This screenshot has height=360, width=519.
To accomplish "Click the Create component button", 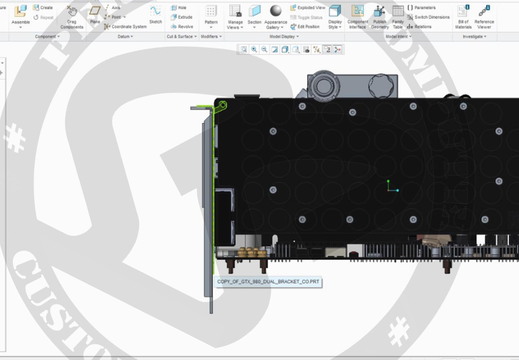I will [x=43, y=7].
